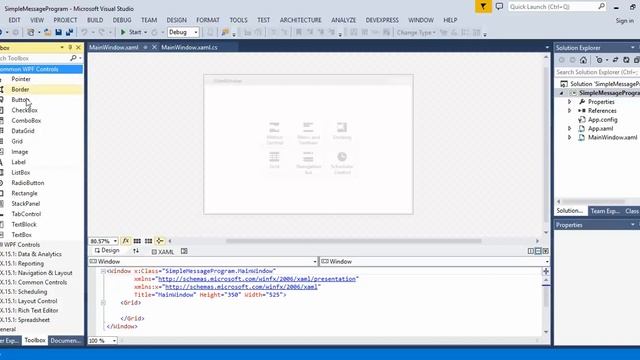Open the PROJECT menu
Screen dimensions: 640x360
point(65,20)
